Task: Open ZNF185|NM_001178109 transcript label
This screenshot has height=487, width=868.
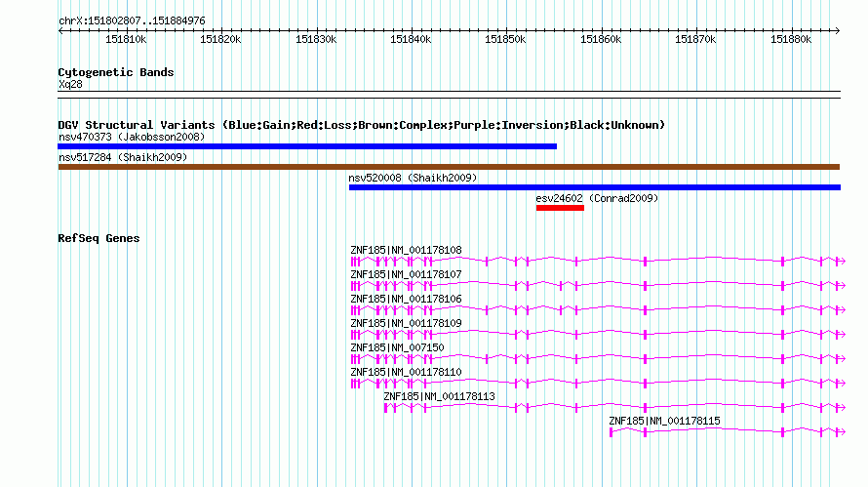Action: (406, 324)
